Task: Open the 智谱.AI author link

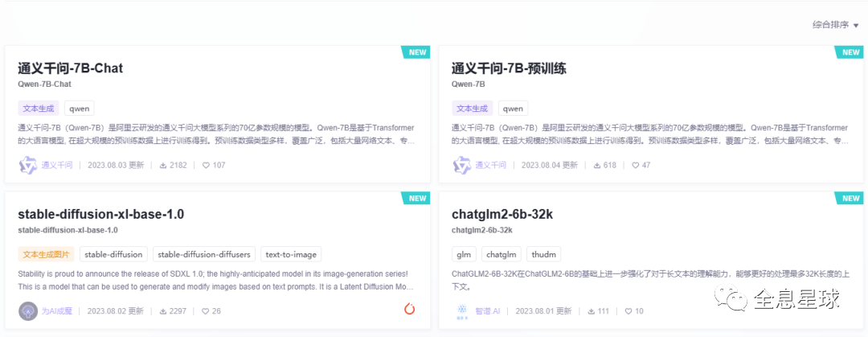Action: 488,311
